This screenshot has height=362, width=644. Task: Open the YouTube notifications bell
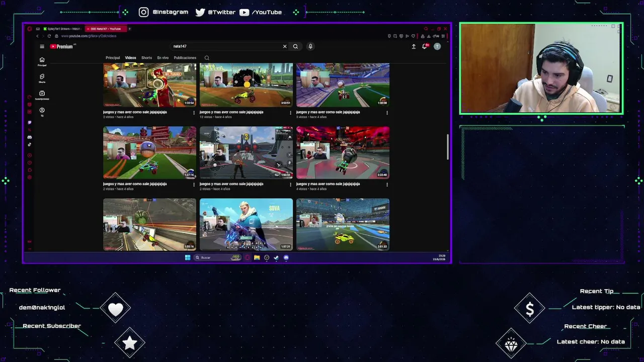pyautogui.click(x=425, y=46)
